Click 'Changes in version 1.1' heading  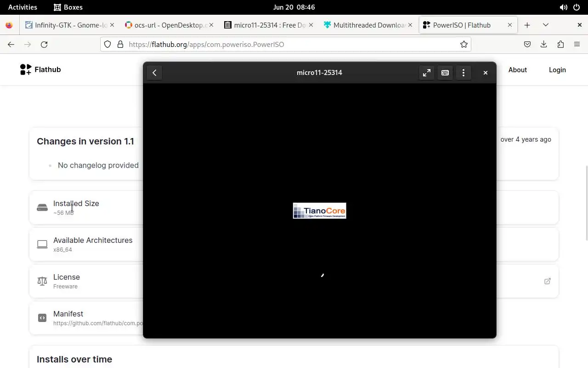pos(85,141)
